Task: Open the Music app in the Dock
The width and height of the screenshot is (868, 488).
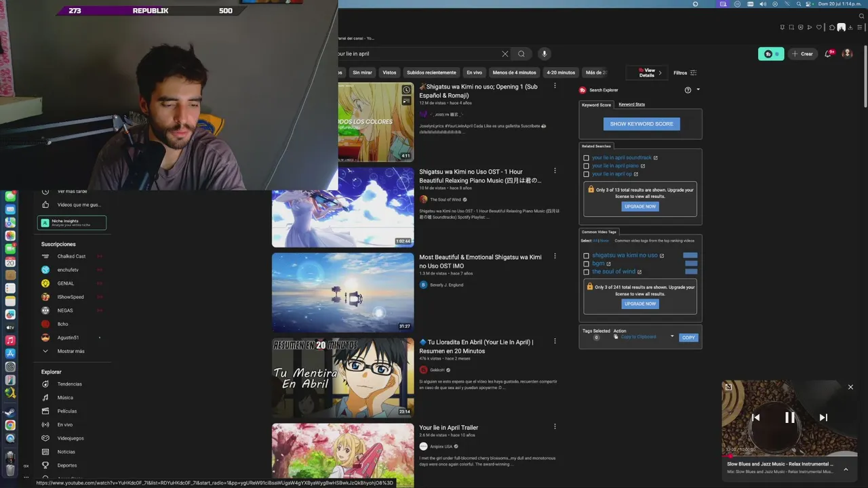Action: pyautogui.click(x=10, y=340)
